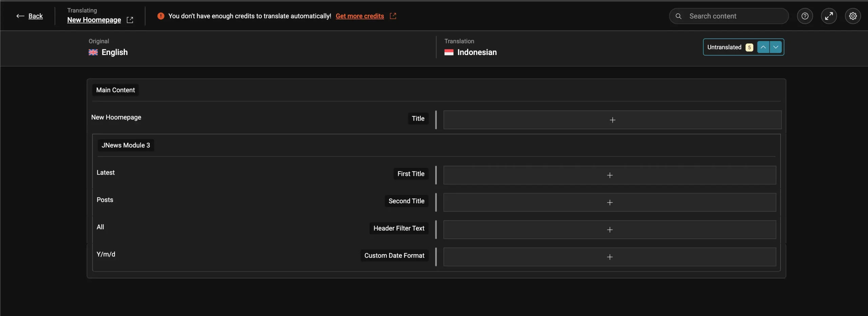
Task: Click the Untranslated filter label
Action: tap(724, 47)
